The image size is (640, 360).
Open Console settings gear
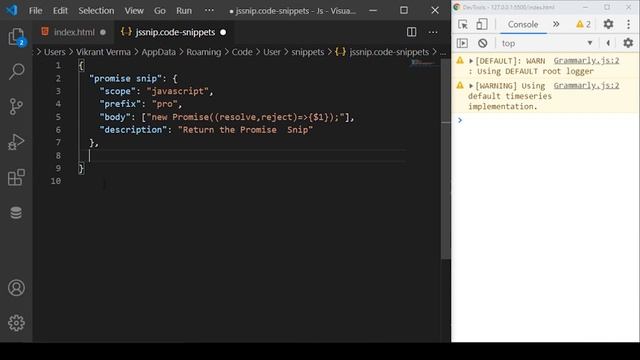(x=628, y=43)
